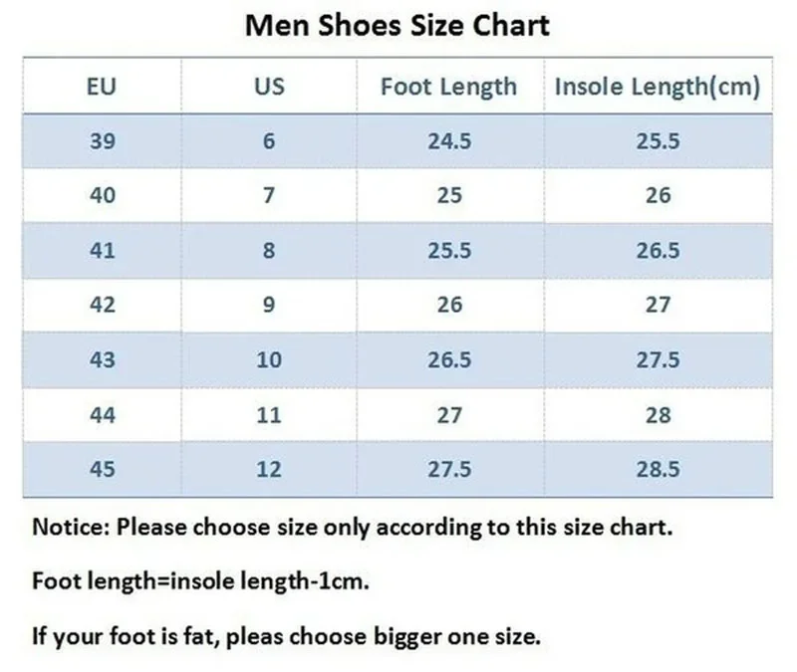The image size is (797, 672).
Task: Click foot length 26.5 cell
Action: 448,359
